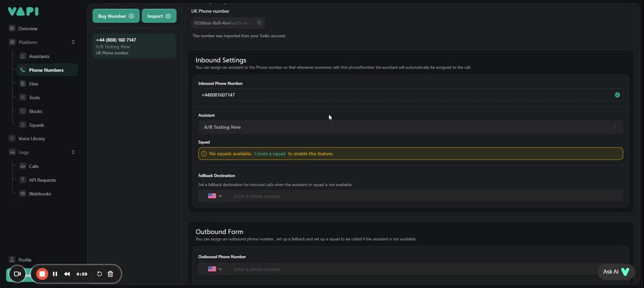Open the Voice Library section
The width and height of the screenshot is (644, 288).
coord(32,138)
